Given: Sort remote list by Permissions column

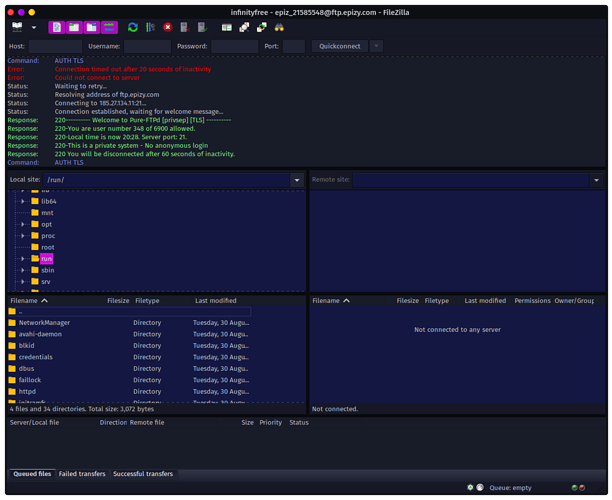Looking at the screenshot, I should (532, 301).
